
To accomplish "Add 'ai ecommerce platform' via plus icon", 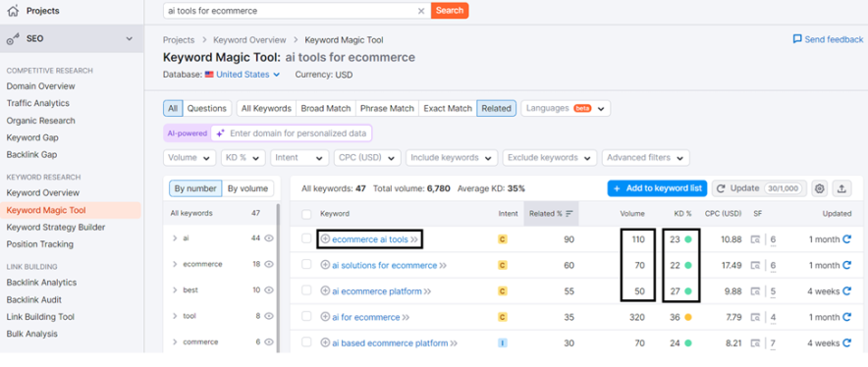I will [326, 291].
